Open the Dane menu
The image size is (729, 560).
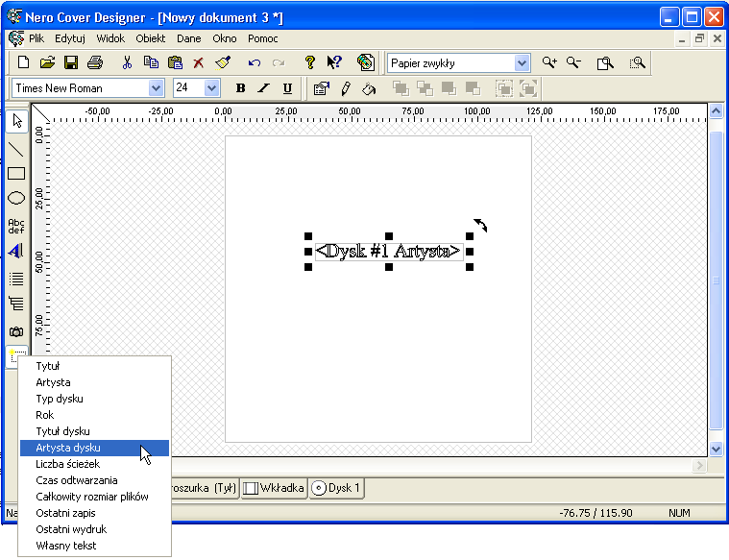click(x=189, y=38)
